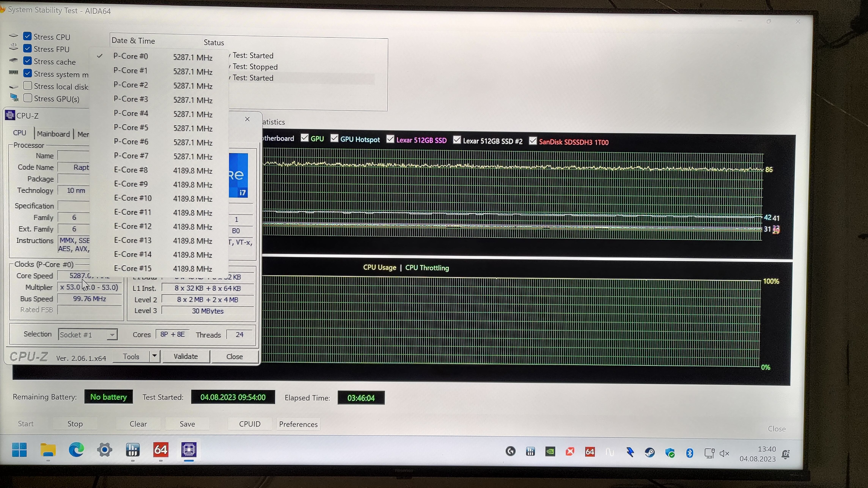Click the Validate button in CPU-Z
This screenshot has width=868, height=488.
(186, 356)
